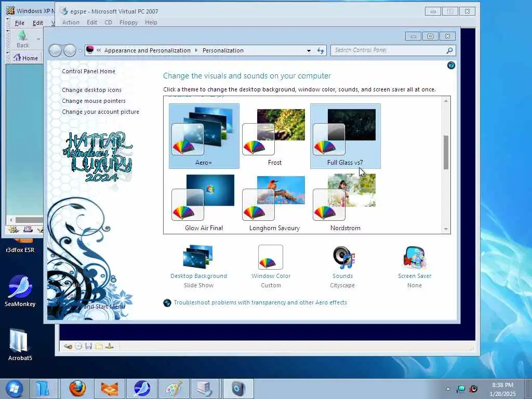
Task: Click Home in Windows XP Mode window
Action: pyautogui.click(x=26, y=58)
